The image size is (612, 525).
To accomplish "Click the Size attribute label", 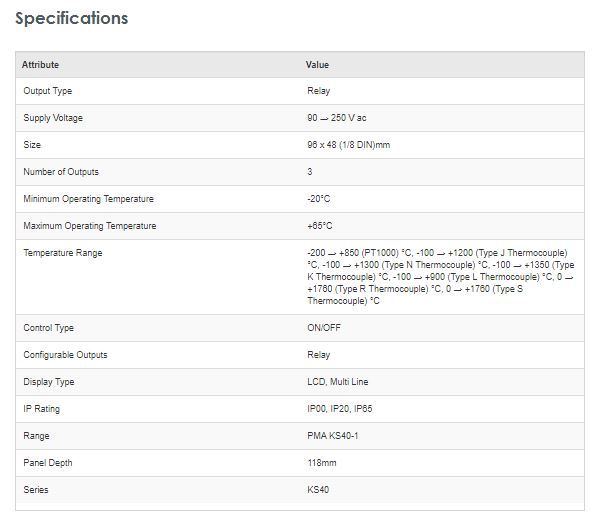I will click(32, 145).
